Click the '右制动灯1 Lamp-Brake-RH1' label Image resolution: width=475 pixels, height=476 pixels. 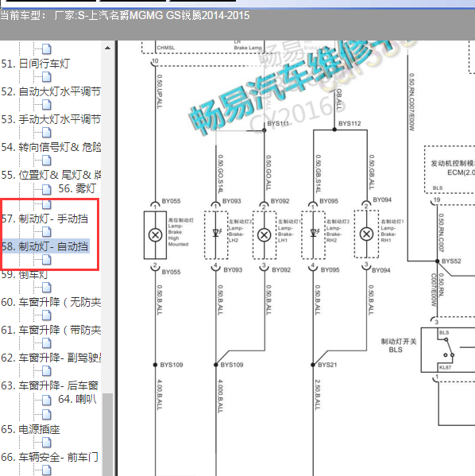[x=392, y=230]
